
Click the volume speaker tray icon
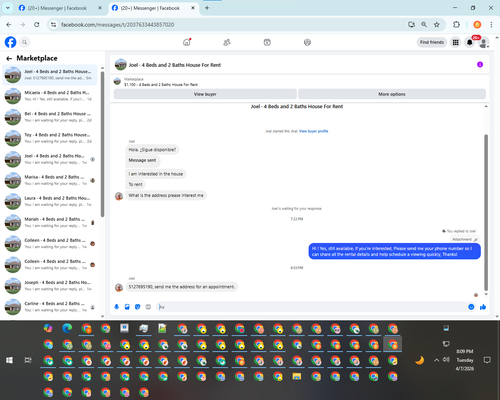446,360
